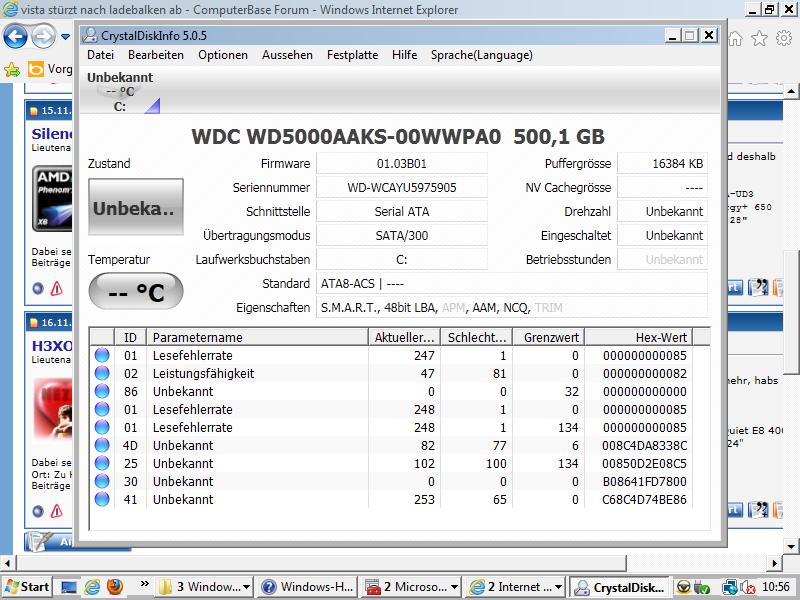Click status orb of ID 41 row

(x=102, y=499)
